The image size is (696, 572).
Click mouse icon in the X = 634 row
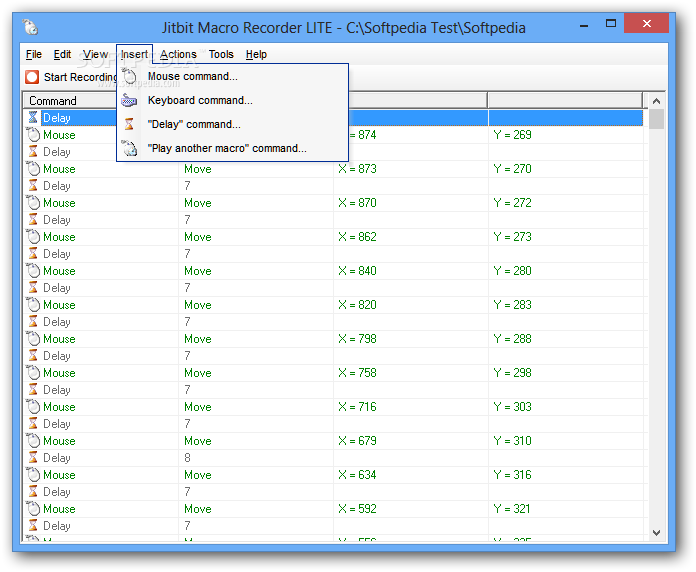[x=33, y=475]
